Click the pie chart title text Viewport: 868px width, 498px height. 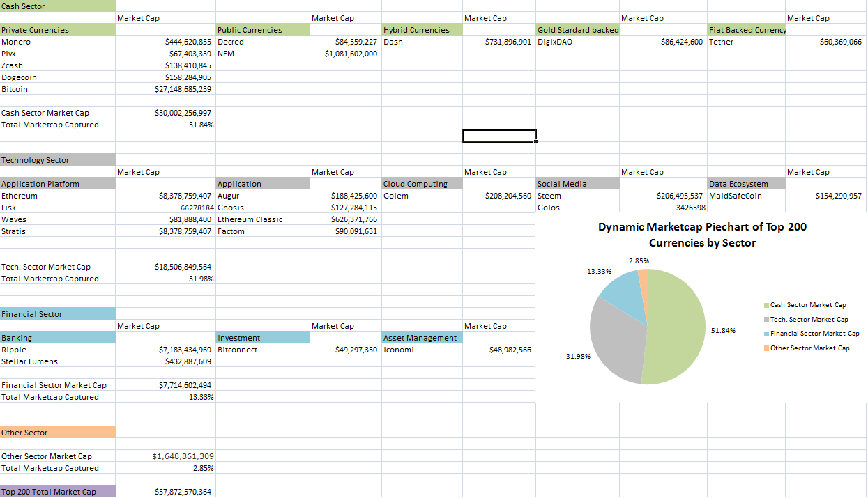tap(702, 235)
